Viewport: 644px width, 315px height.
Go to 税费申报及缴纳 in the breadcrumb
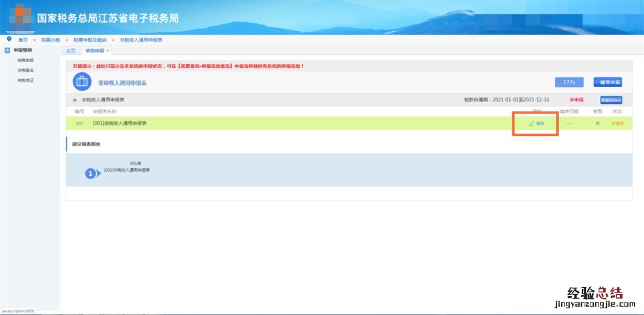click(90, 40)
